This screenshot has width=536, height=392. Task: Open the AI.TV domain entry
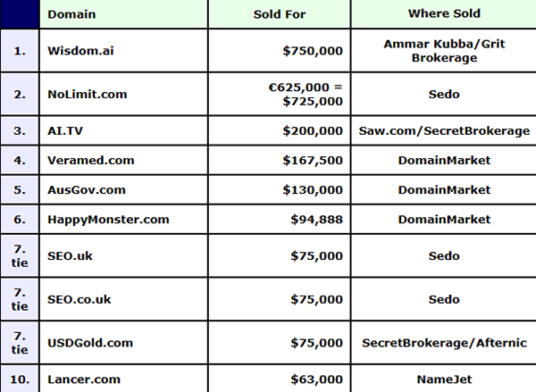[66, 130]
